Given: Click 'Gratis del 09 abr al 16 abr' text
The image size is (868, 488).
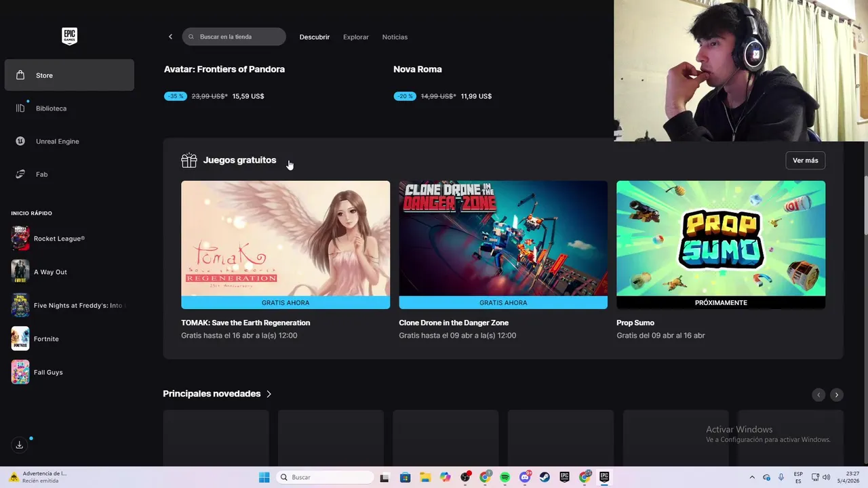Looking at the screenshot, I should click(660, 335).
